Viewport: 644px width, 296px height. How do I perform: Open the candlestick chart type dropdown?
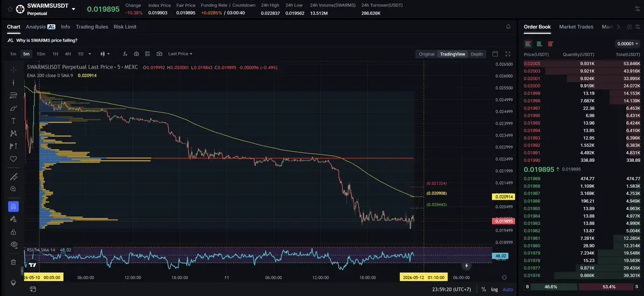point(105,54)
